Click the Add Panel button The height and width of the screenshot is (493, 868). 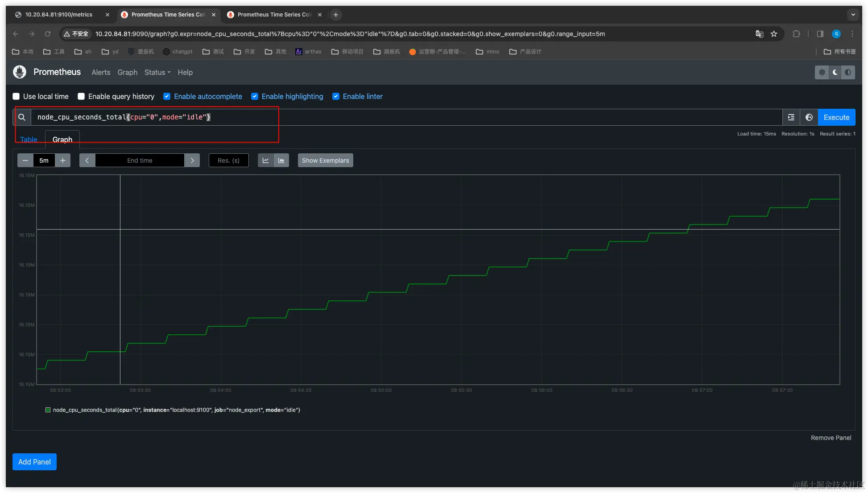pos(34,462)
